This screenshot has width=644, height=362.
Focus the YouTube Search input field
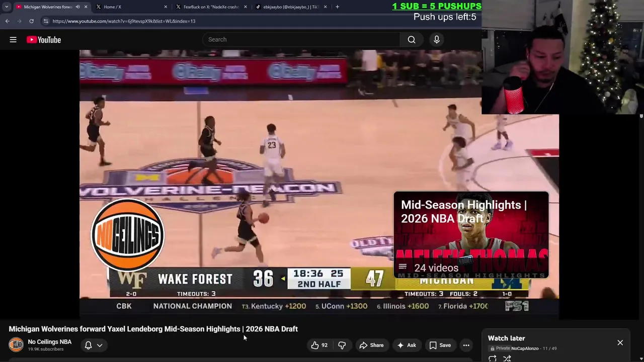coord(302,40)
